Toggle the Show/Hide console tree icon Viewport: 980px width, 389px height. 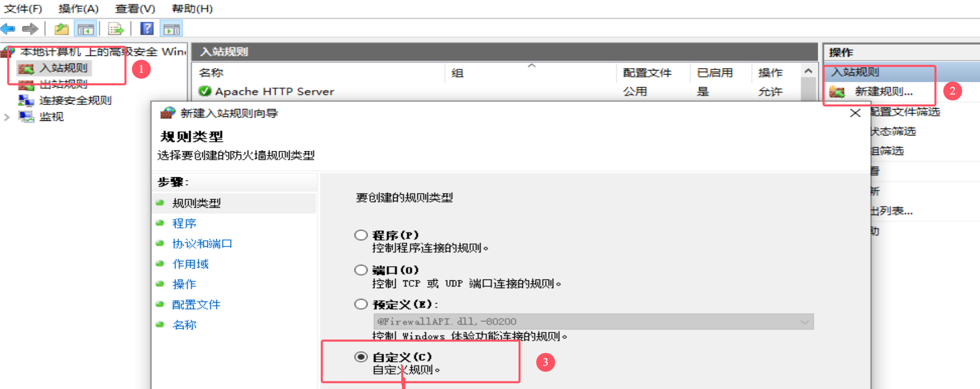coord(85,29)
